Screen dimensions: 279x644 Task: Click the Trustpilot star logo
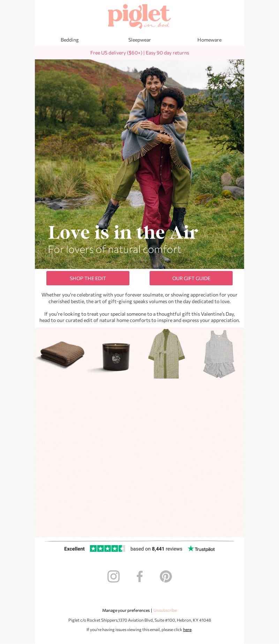201,549
